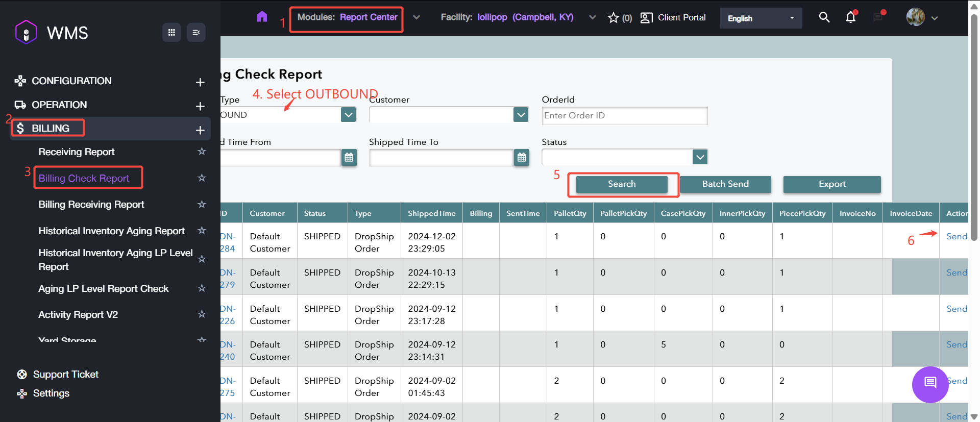Screen dimensions: 980x422
Task: Open the search magnifier icon
Action: coord(824,17)
